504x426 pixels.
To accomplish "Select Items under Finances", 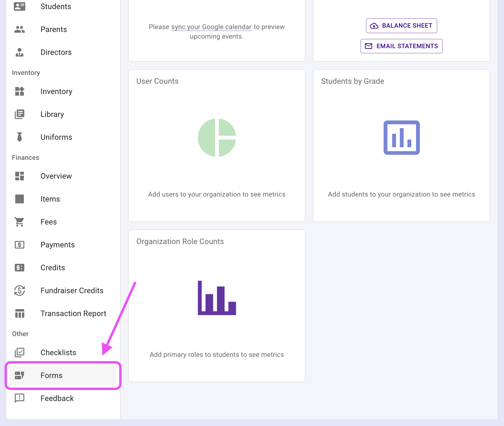I will [50, 199].
